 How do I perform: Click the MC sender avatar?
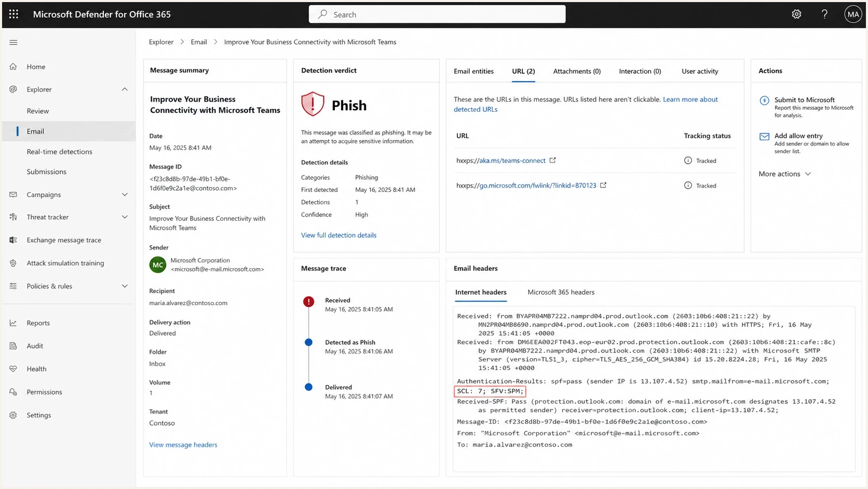click(158, 265)
